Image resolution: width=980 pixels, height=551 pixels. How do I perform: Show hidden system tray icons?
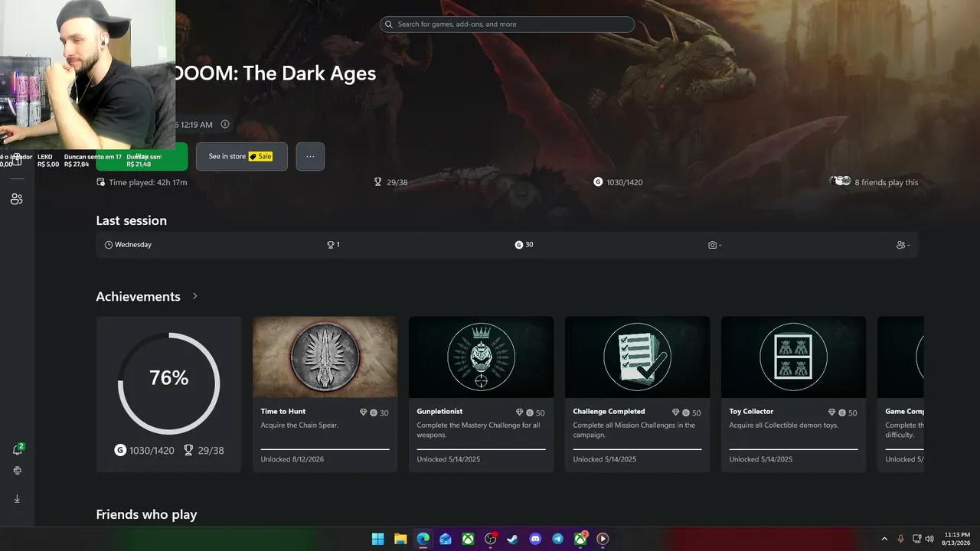coord(884,539)
